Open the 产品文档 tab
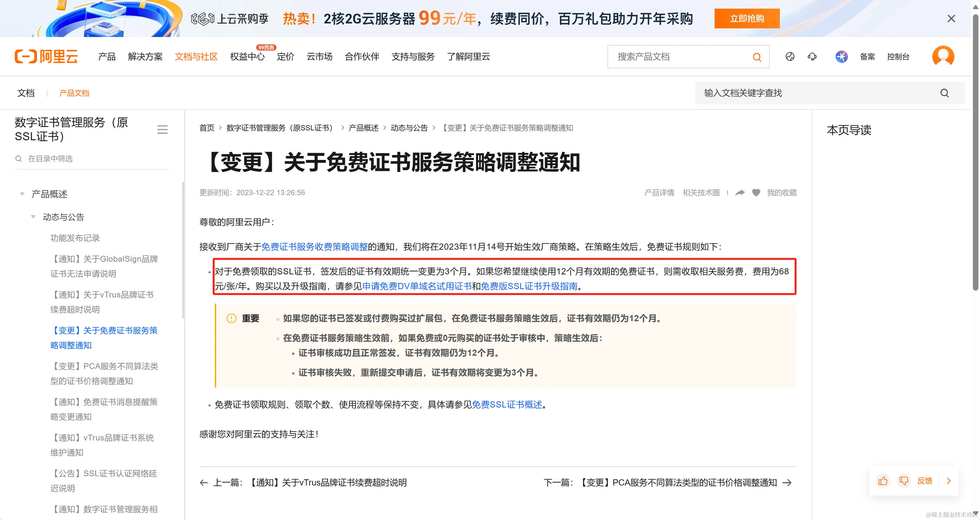The width and height of the screenshot is (980, 520). click(x=74, y=93)
